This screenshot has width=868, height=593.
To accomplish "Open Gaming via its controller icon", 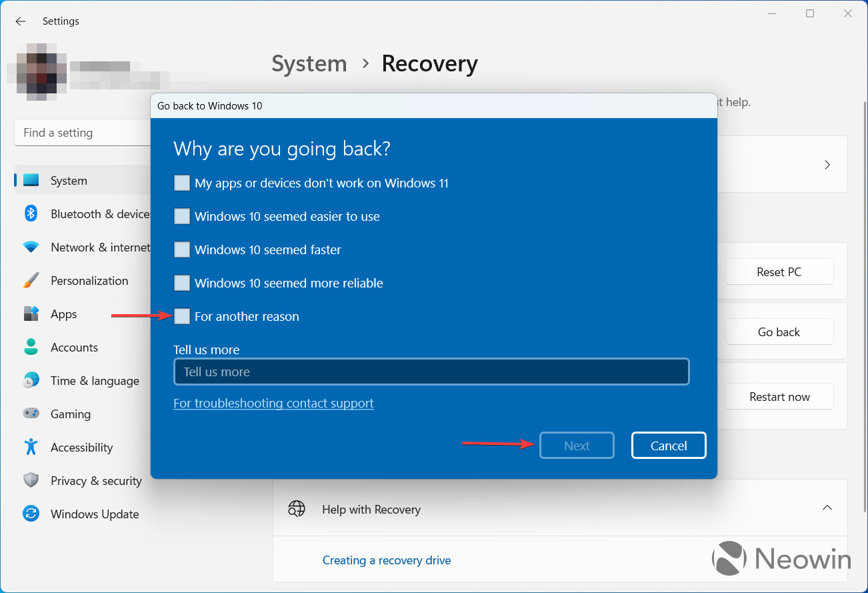I will [x=31, y=414].
